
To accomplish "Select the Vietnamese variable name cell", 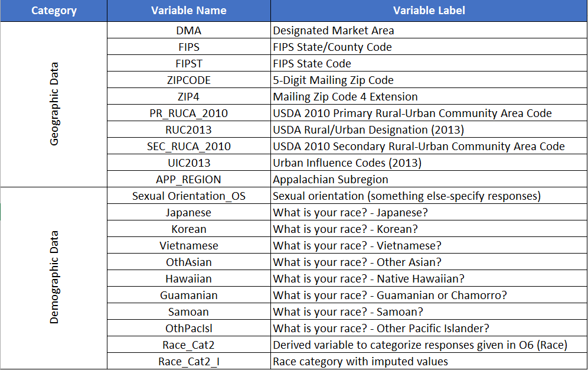I will pos(188,245).
